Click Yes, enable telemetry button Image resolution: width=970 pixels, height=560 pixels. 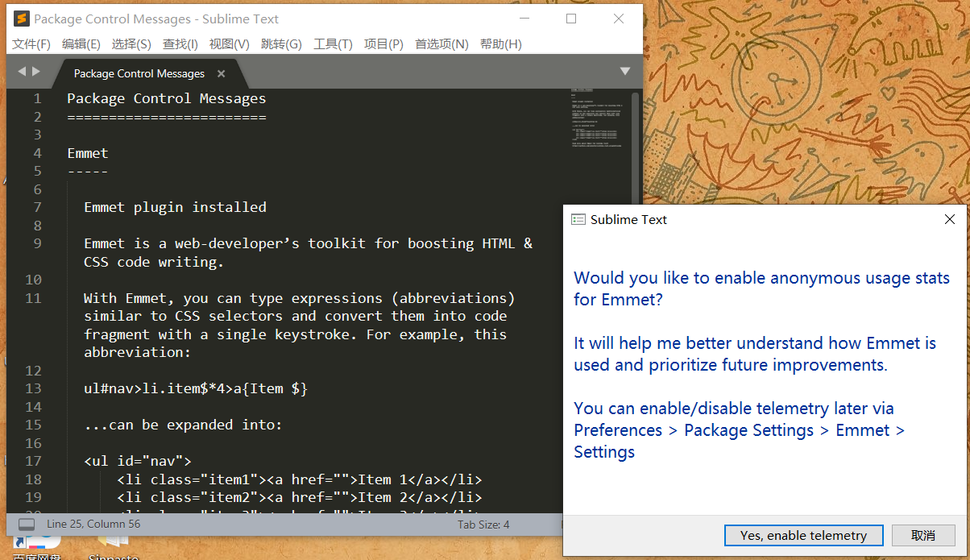(x=803, y=535)
